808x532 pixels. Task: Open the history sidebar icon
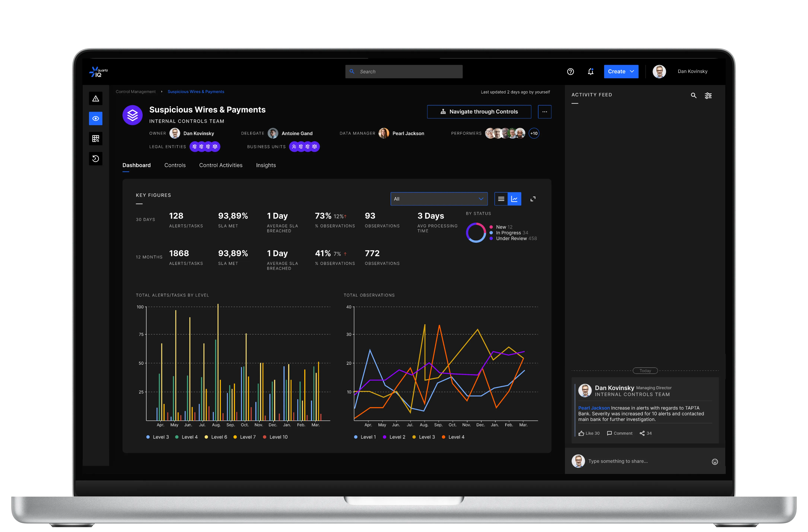coord(96,158)
